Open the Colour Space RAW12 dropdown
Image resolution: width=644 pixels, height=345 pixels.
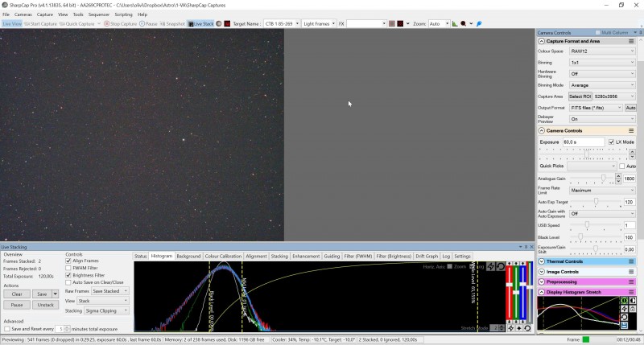pos(603,51)
